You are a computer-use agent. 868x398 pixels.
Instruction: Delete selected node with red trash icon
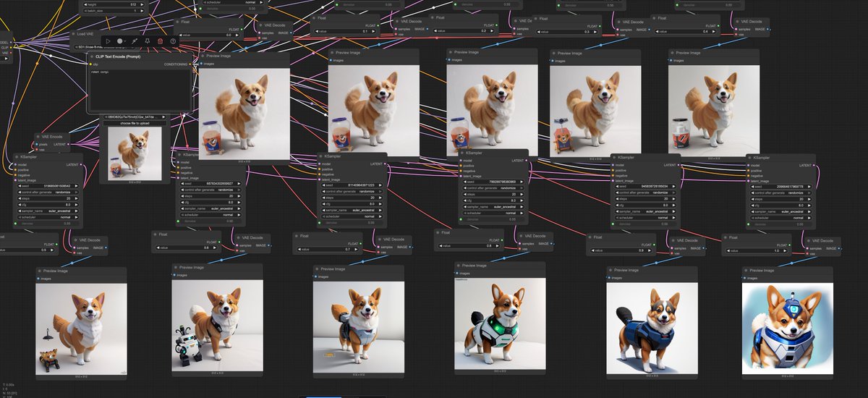(x=160, y=41)
